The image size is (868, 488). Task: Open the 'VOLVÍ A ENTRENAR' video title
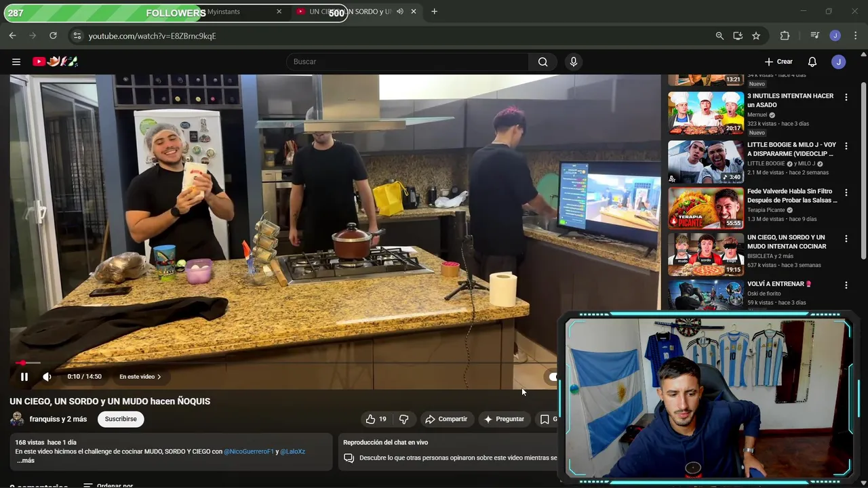click(779, 284)
